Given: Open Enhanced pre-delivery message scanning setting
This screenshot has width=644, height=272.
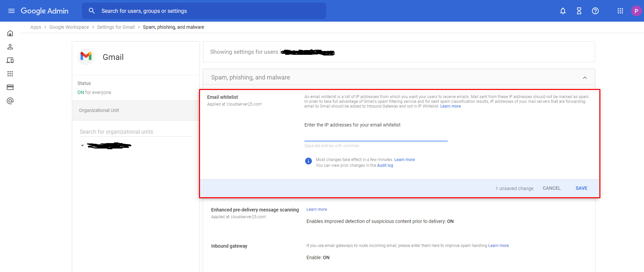Looking at the screenshot, I should click(255, 210).
